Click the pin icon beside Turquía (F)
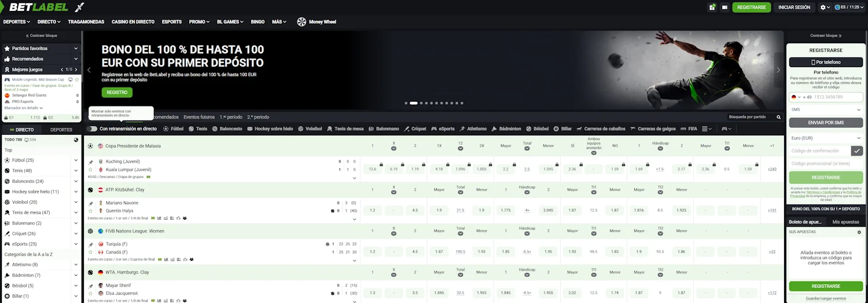Screen dimensions: 868x303 point(90,245)
